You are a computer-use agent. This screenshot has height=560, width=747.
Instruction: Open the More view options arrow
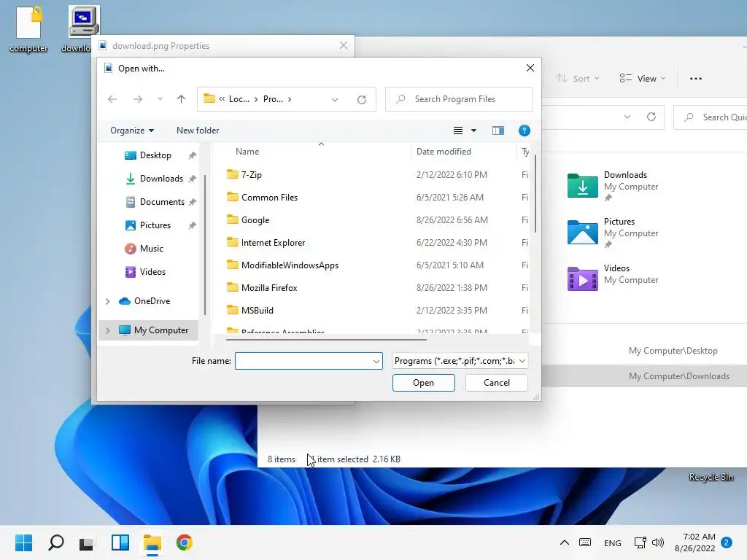pos(473,131)
